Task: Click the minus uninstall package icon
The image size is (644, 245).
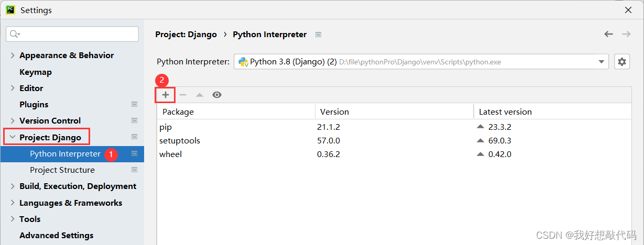Action: click(183, 95)
